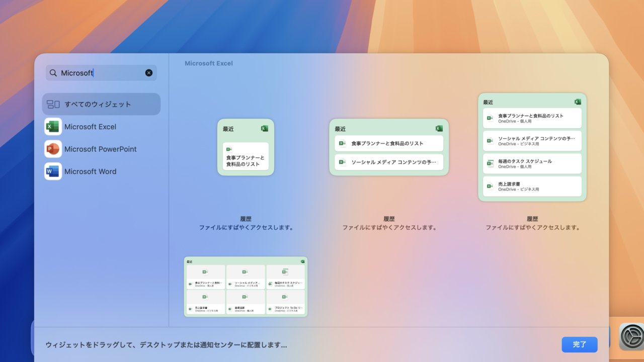
Task: Open Microsoft PowerPoint widgets from the sidebar icon
Action: [53, 149]
